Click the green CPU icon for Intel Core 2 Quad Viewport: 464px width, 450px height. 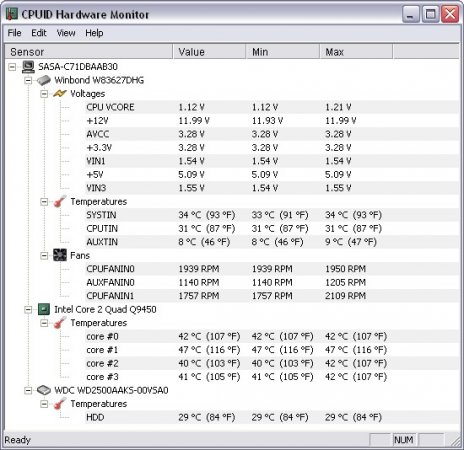[44, 309]
